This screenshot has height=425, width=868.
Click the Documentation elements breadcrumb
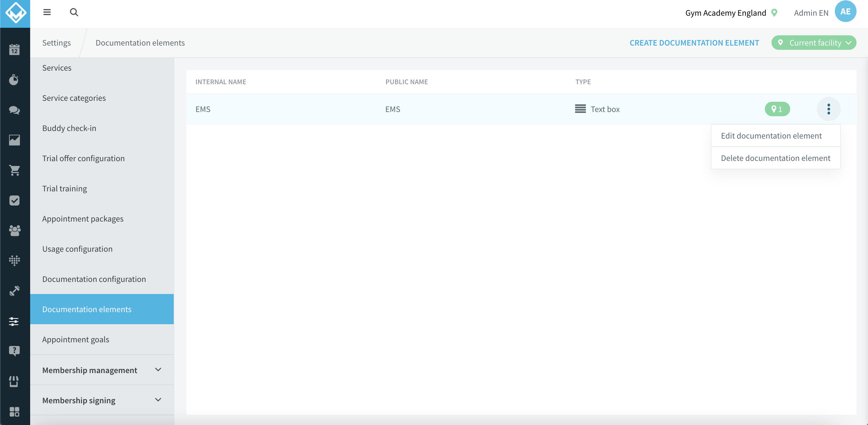(x=140, y=43)
